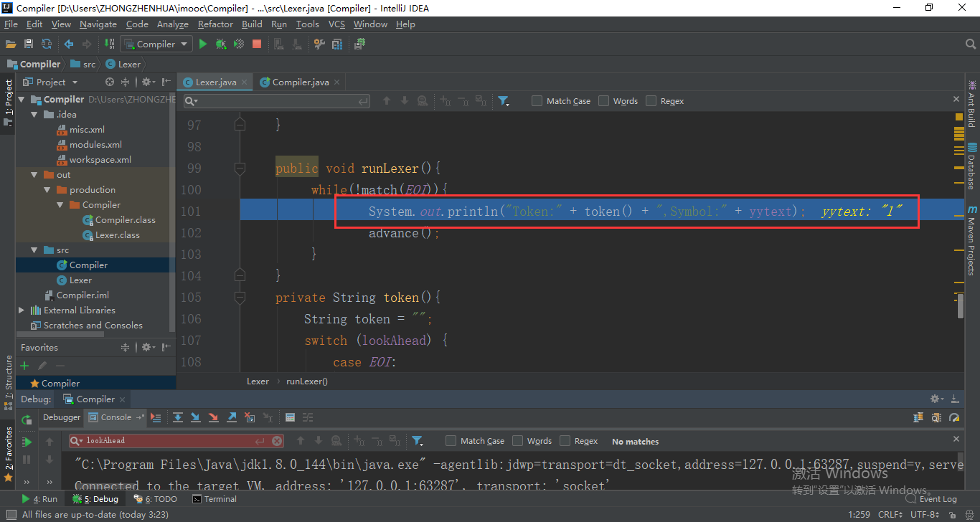Click the red Stop icon

tap(257, 44)
